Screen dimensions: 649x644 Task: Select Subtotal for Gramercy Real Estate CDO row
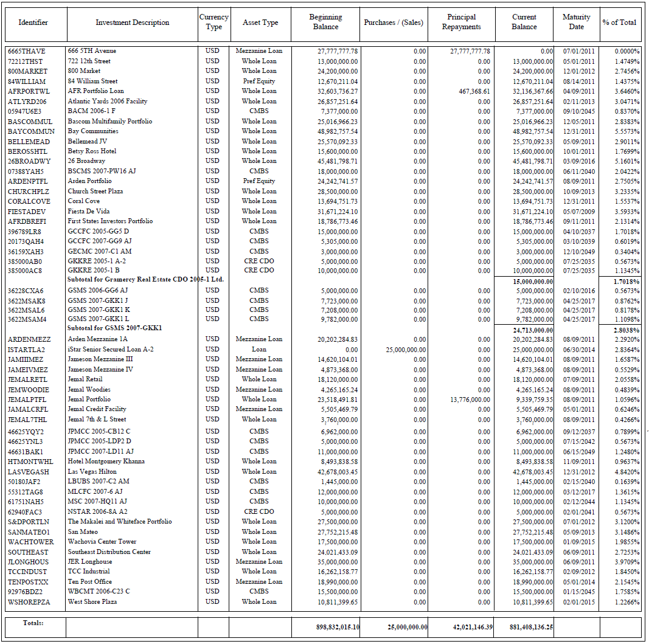click(x=145, y=279)
